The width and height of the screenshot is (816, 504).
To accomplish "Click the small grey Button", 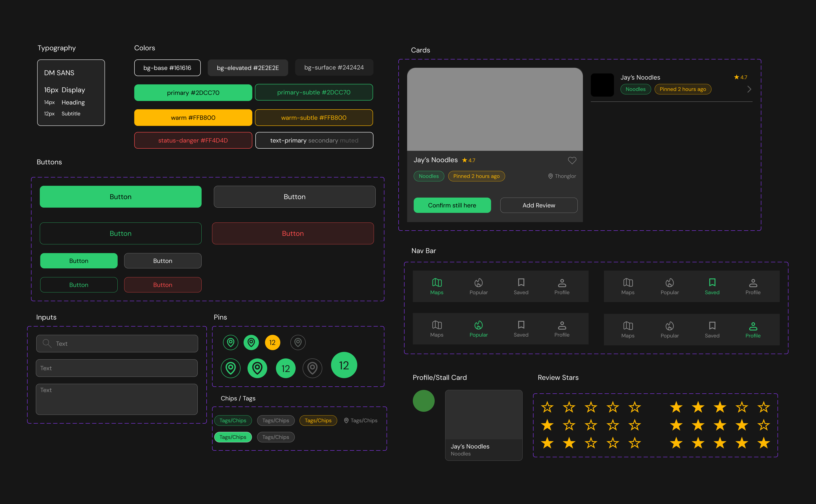I will pyautogui.click(x=163, y=261).
